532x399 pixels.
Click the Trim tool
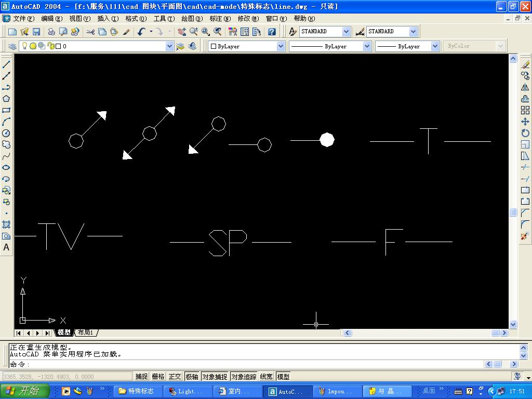point(525,167)
